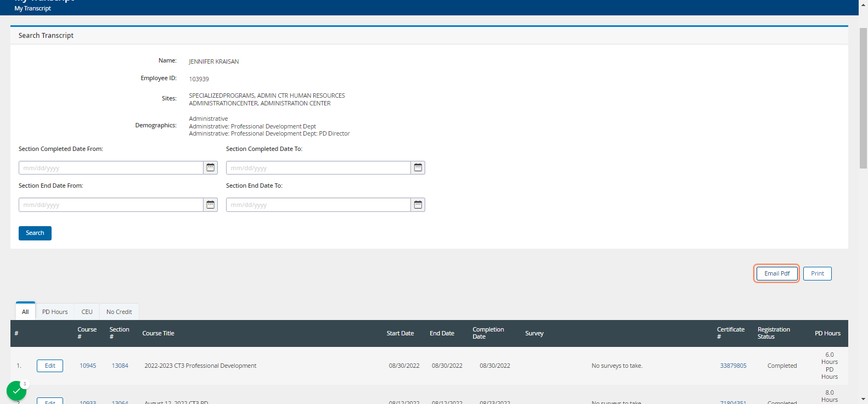Click the Search button
Screen dimensions: 868x404
(35, 233)
